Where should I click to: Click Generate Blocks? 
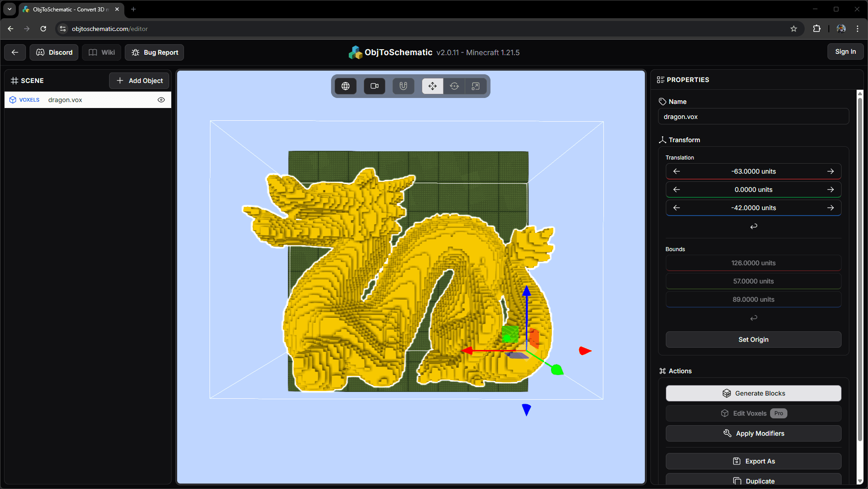pos(753,393)
